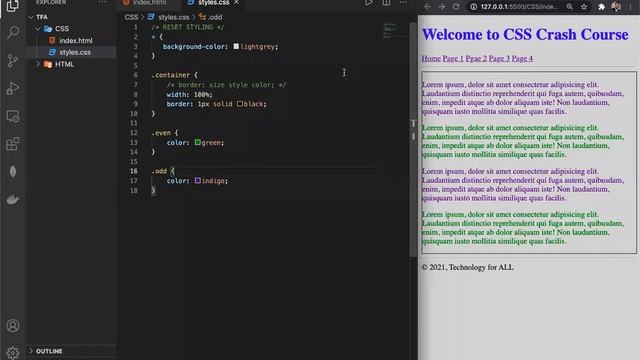Open the Manage gear icon
The width and height of the screenshot is (640, 360).
[x=13, y=353]
